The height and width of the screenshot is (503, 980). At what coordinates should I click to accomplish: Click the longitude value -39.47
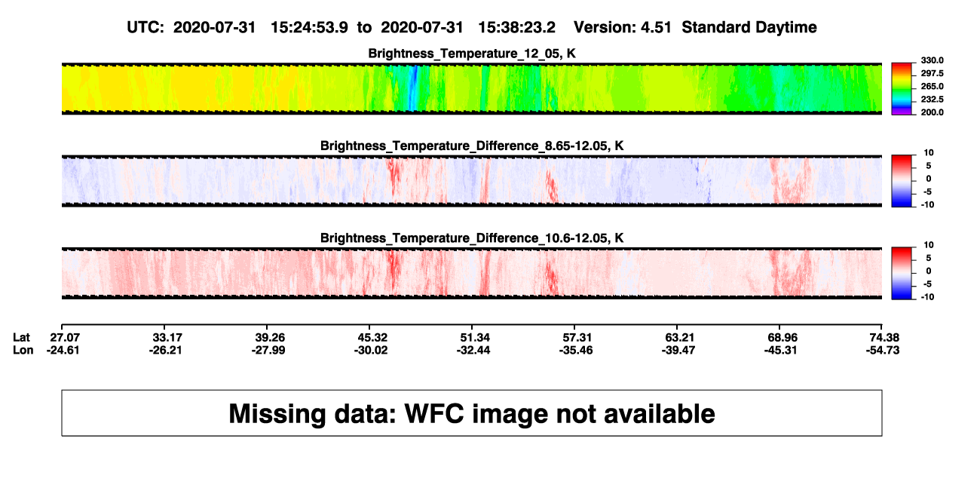[x=678, y=351]
